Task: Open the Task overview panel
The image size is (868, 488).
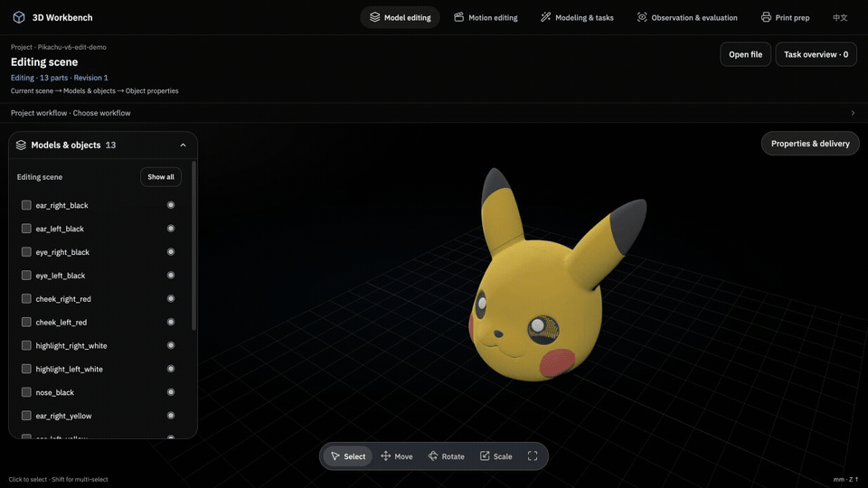Action: (x=816, y=54)
